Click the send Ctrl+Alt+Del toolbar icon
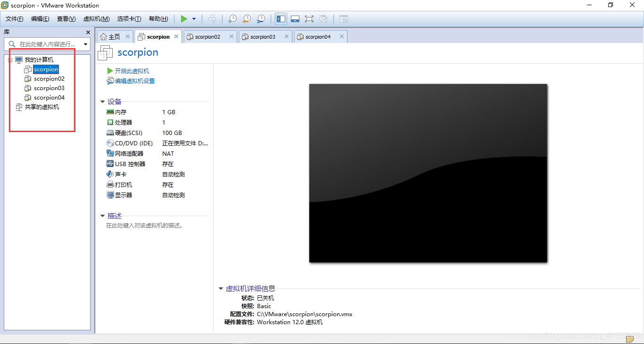The height and width of the screenshot is (344, 644). (x=213, y=19)
